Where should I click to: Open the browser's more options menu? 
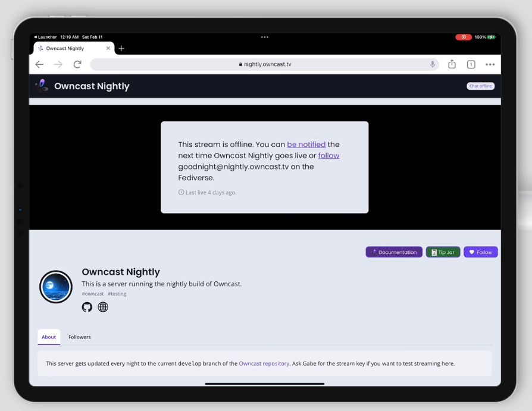490,64
